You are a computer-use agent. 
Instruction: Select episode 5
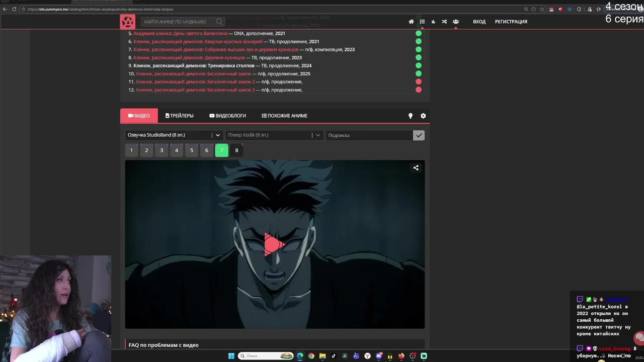(192, 150)
